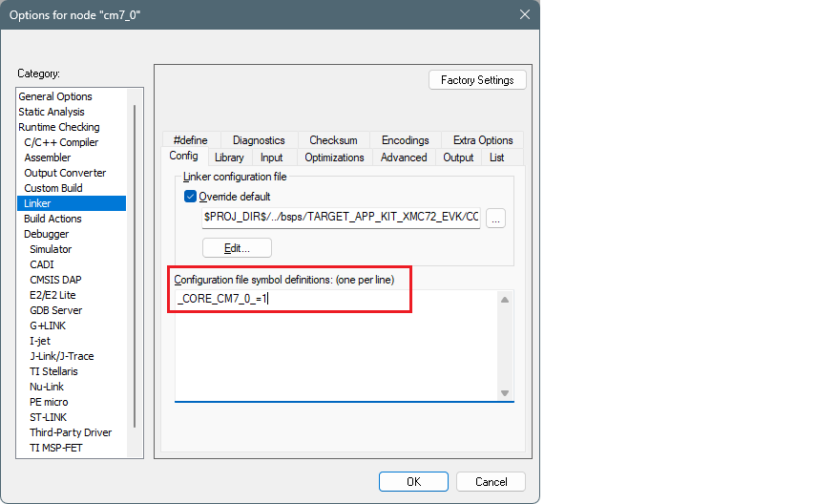The image size is (816, 504).
Task: Click the browse ellipsis button
Action: (494, 219)
